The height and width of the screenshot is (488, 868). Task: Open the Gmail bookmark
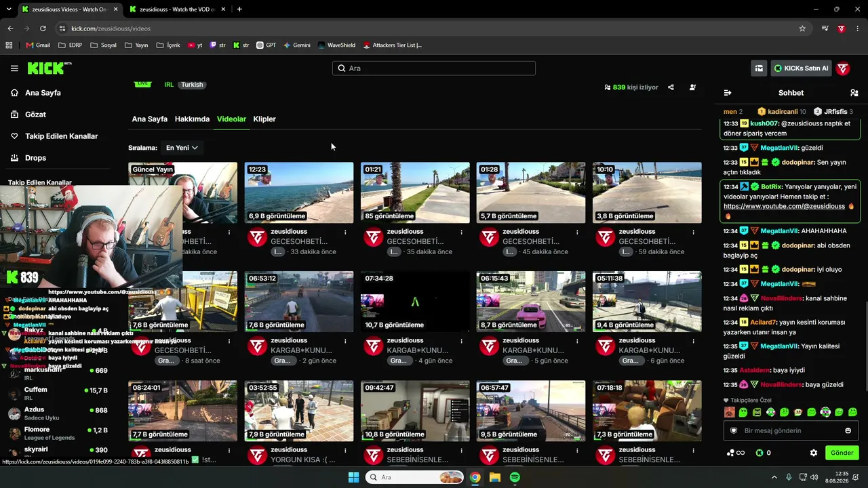[x=37, y=45]
